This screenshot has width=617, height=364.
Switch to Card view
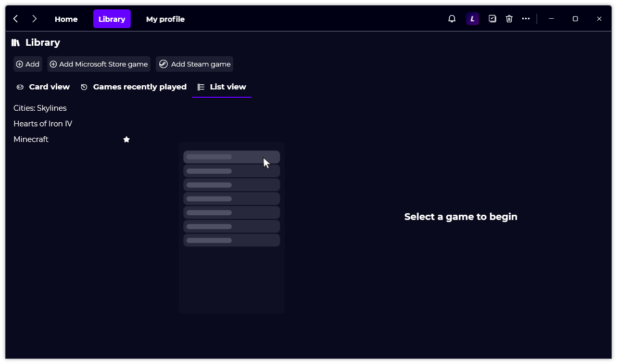pos(43,87)
